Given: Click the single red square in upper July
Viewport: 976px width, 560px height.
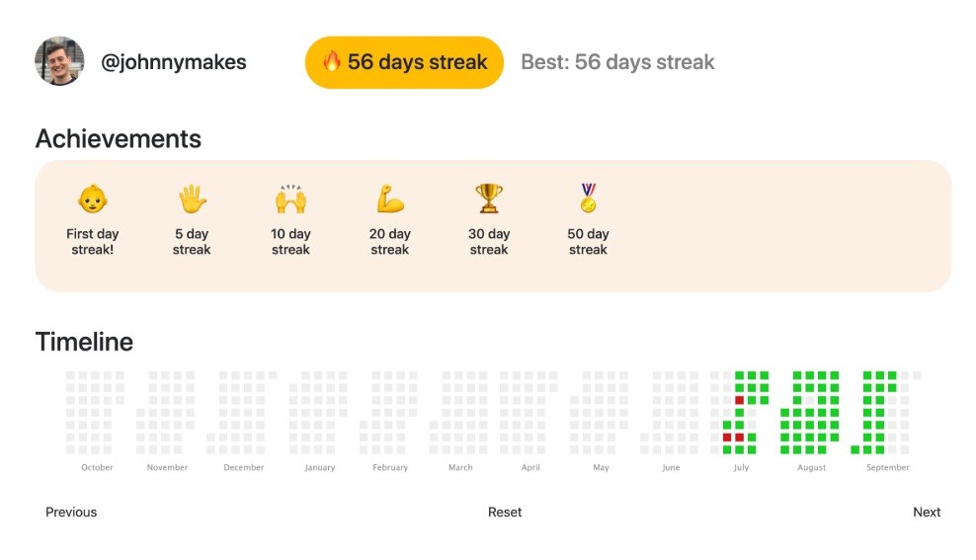Looking at the screenshot, I should pyautogui.click(x=739, y=400).
